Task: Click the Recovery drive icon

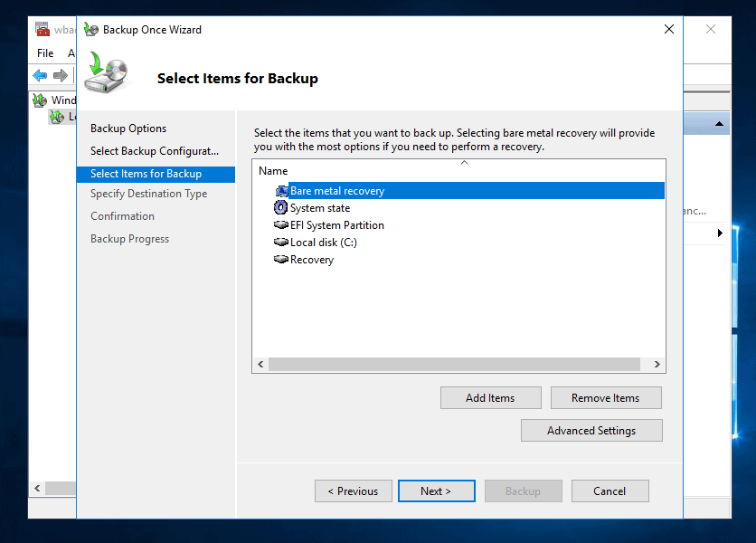Action: coord(281,260)
